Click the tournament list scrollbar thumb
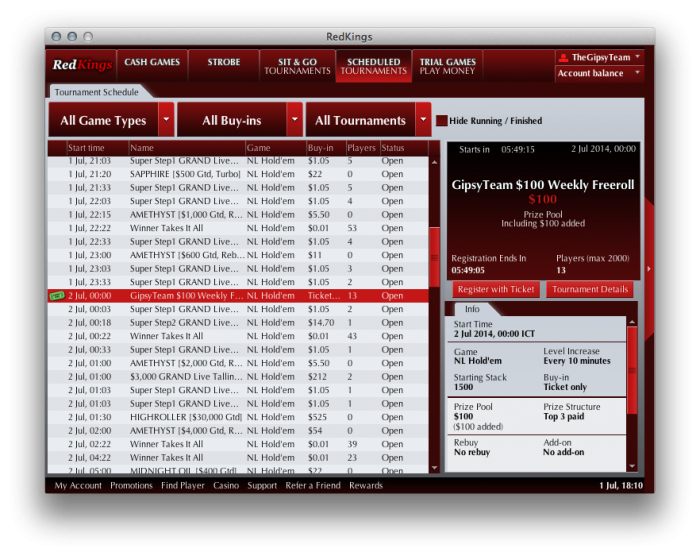Screen dimensions: 700x556 click(434, 257)
